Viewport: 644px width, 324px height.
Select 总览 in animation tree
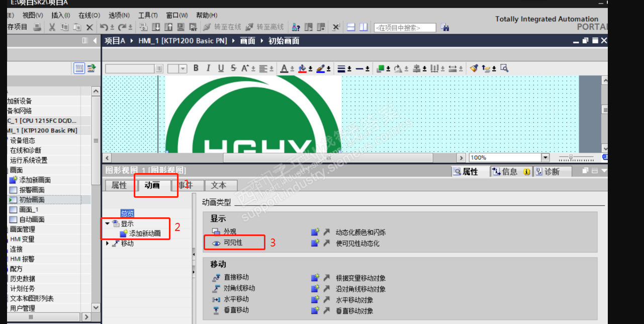pos(127,213)
